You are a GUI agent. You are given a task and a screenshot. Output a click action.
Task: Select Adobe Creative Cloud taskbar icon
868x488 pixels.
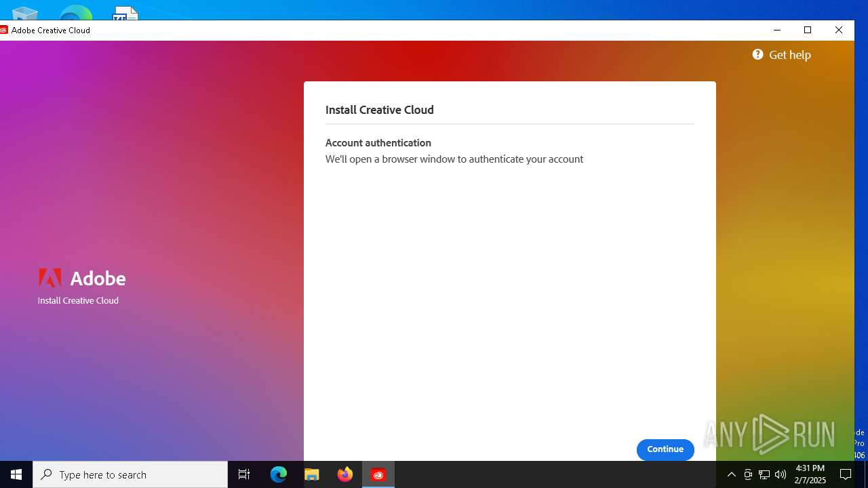378,474
